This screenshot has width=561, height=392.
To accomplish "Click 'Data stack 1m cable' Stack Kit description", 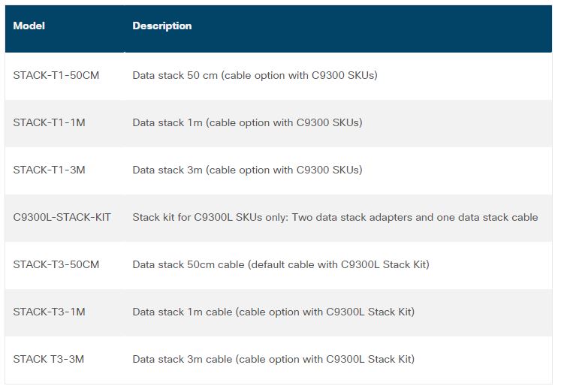I will [x=273, y=312].
